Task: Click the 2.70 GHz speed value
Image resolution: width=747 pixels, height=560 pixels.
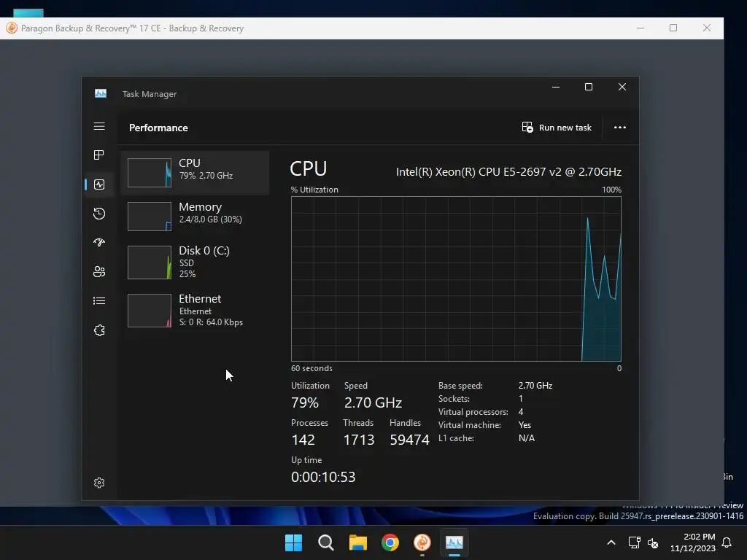Action: pyautogui.click(x=373, y=402)
